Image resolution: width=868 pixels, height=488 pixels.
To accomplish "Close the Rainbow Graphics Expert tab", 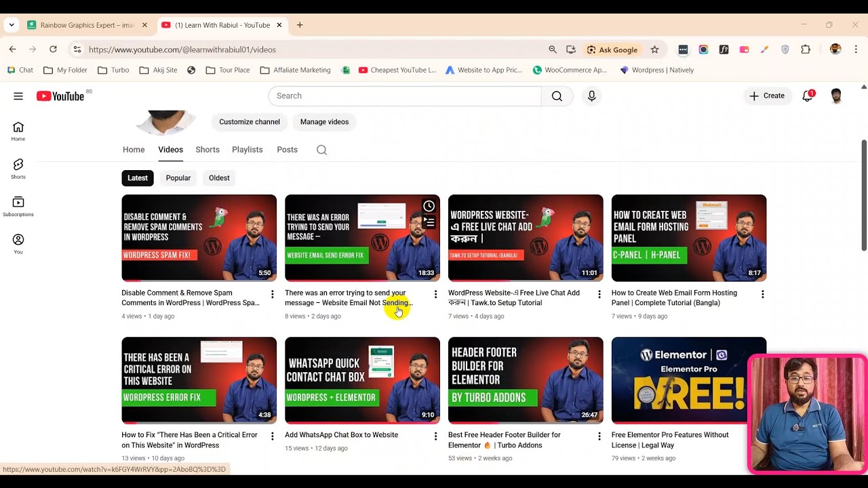I will 144,25.
